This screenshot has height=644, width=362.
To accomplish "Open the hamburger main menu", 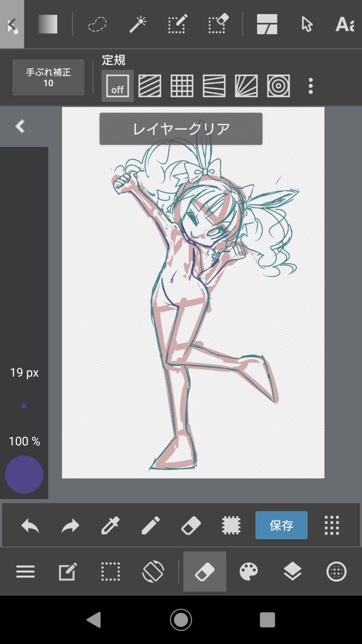I will 25,572.
